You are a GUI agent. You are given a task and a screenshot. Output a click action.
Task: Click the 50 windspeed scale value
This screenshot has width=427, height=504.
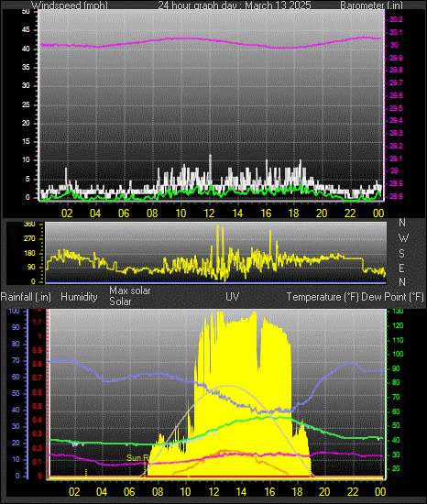point(26,12)
